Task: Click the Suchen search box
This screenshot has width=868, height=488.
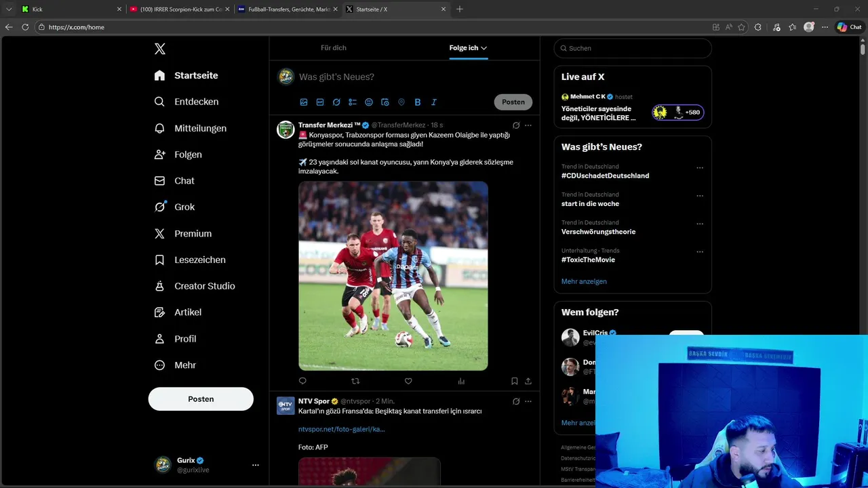Action: (633, 48)
